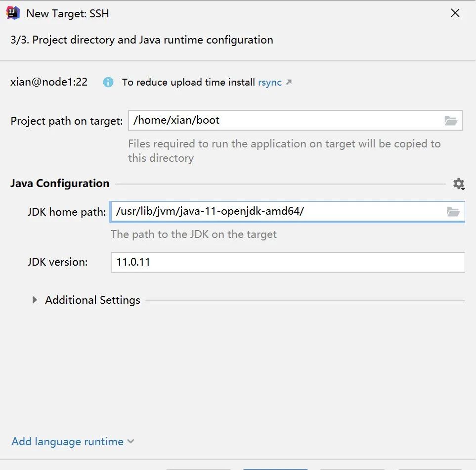Image resolution: width=476 pixels, height=470 pixels.
Task: Click the xian@node1:22 host text
Action: pos(49,82)
